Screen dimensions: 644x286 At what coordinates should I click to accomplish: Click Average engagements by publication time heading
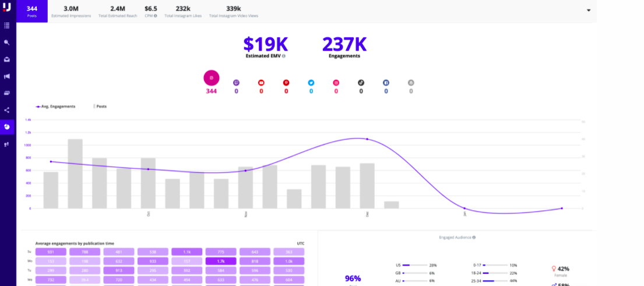[x=75, y=243]
